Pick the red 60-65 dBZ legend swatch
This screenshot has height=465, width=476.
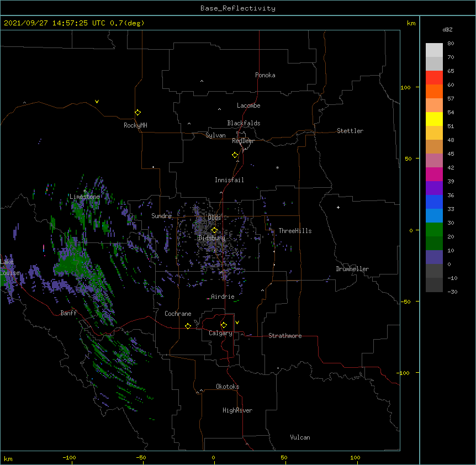[x=434, y=78]
